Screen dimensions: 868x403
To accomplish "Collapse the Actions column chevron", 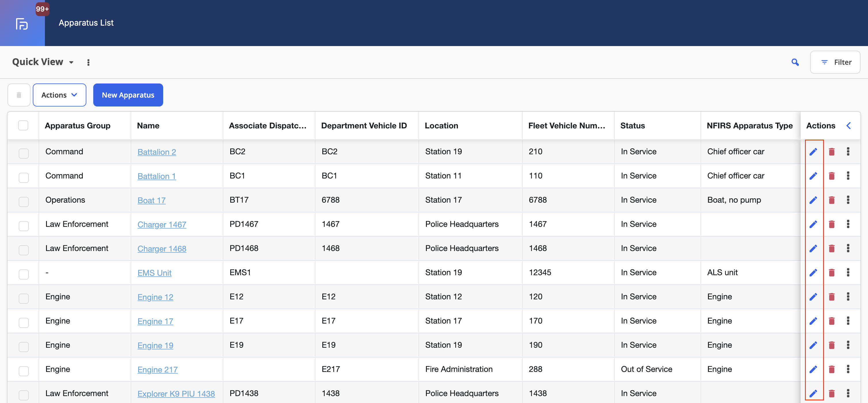I will coord(848,126).
